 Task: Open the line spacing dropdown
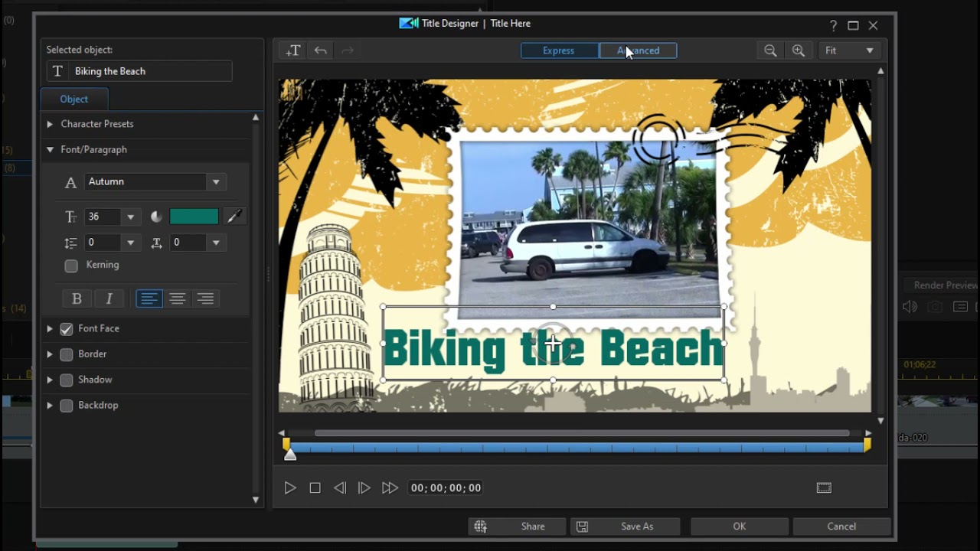click(130, 243)
